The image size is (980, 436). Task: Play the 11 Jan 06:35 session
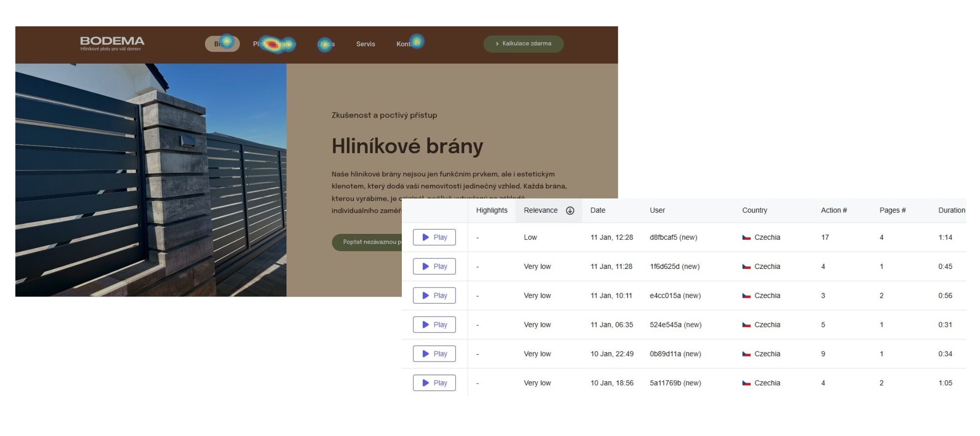434,324
